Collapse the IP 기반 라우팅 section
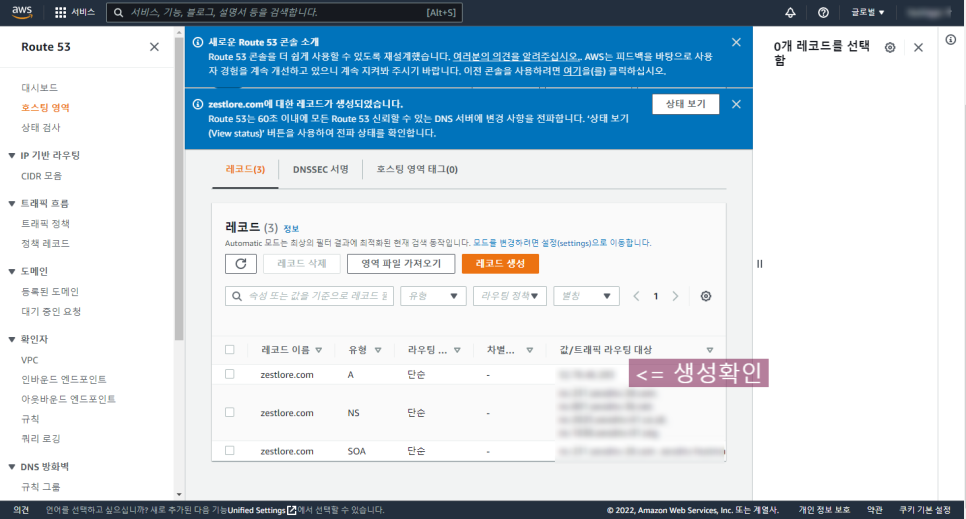Viewport: 966px width, 519px height. (x=12, y=155)
